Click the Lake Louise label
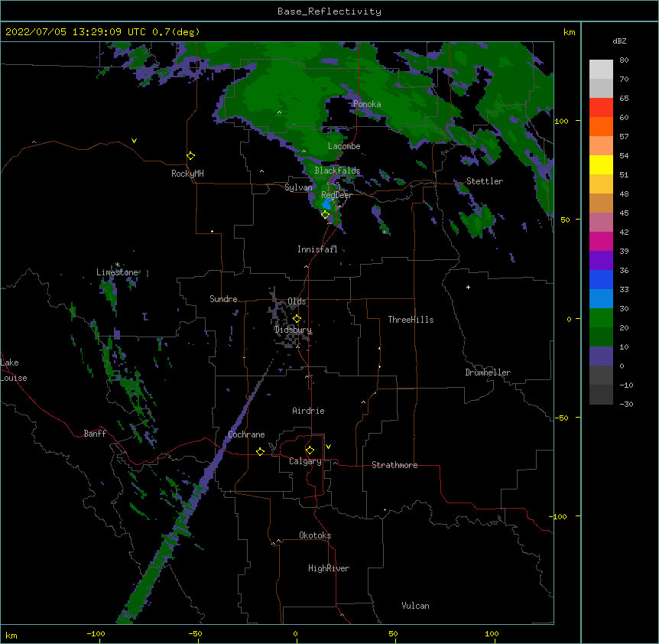 14,370
